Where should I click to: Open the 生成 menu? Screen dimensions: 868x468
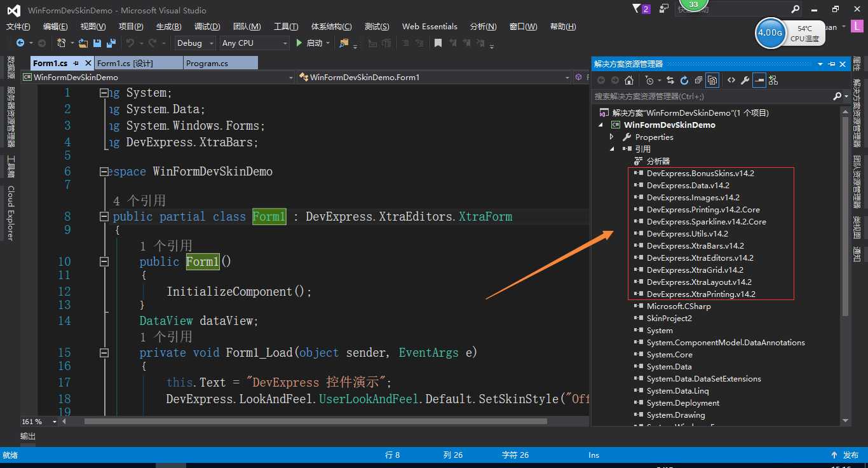pyautogui.click(x=168, y=27)
